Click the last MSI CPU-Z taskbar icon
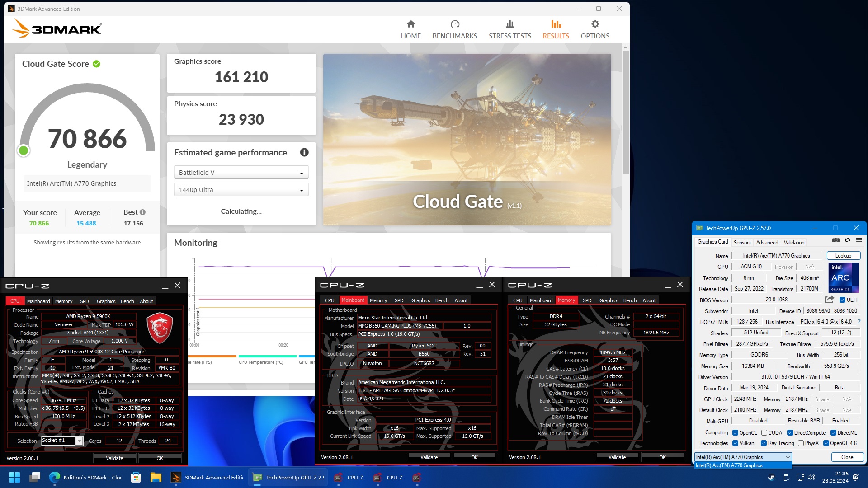Image resolution: width=868 pixels, height=488 pixels. [x=416, y=477]
